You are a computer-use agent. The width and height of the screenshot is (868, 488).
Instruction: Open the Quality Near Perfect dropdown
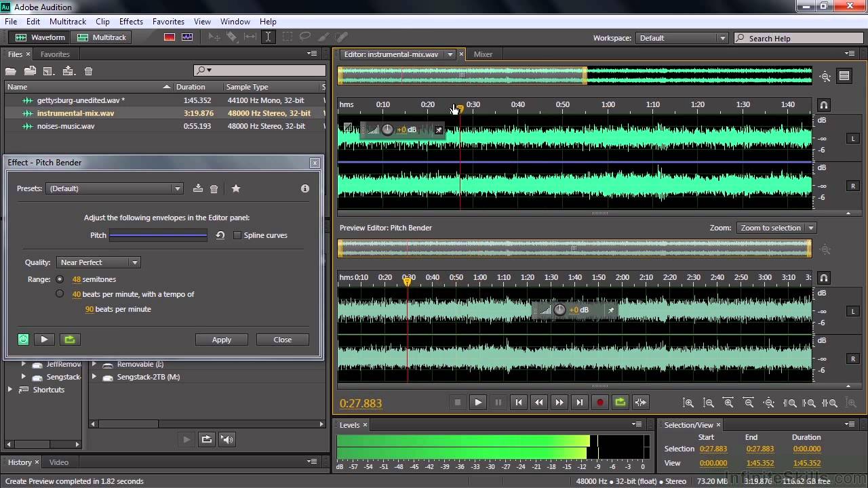click(98, 262)
